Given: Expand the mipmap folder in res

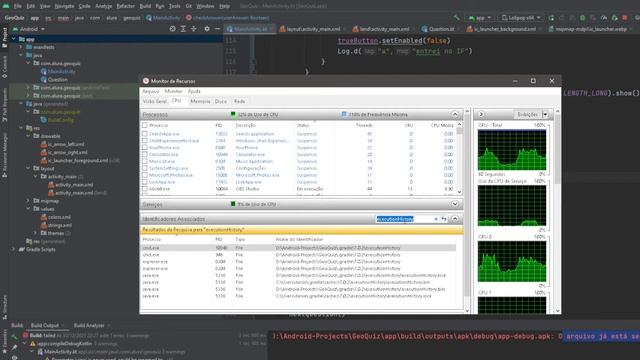Looking at the screenshot, I should (28, 201).
